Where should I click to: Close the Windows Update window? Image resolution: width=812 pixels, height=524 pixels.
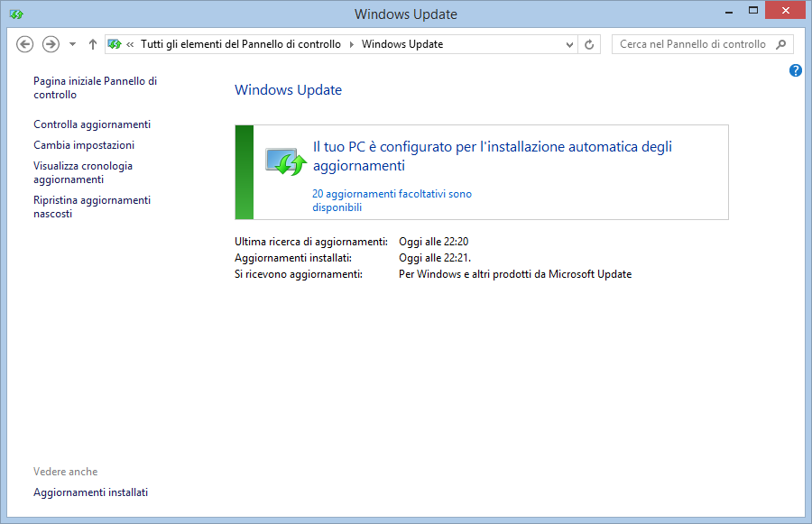tap(785, 10)
